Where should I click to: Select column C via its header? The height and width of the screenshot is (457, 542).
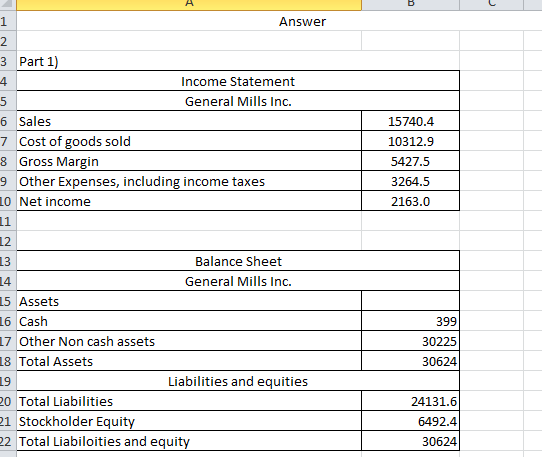[492, 4]
